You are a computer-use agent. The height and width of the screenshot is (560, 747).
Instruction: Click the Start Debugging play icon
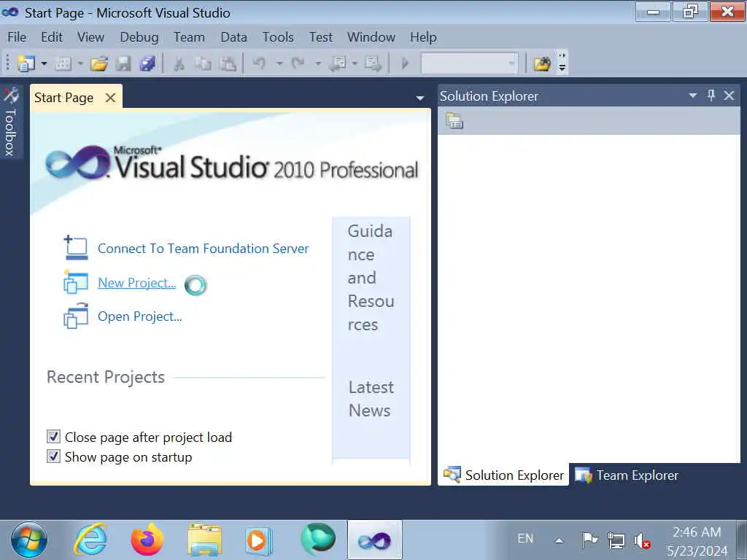[x=405, y=63]
